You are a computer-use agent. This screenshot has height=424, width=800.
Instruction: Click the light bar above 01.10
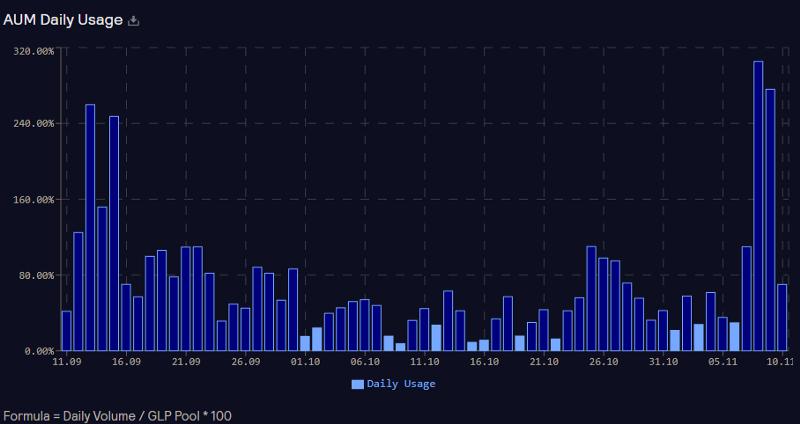(x=305, y=343)
